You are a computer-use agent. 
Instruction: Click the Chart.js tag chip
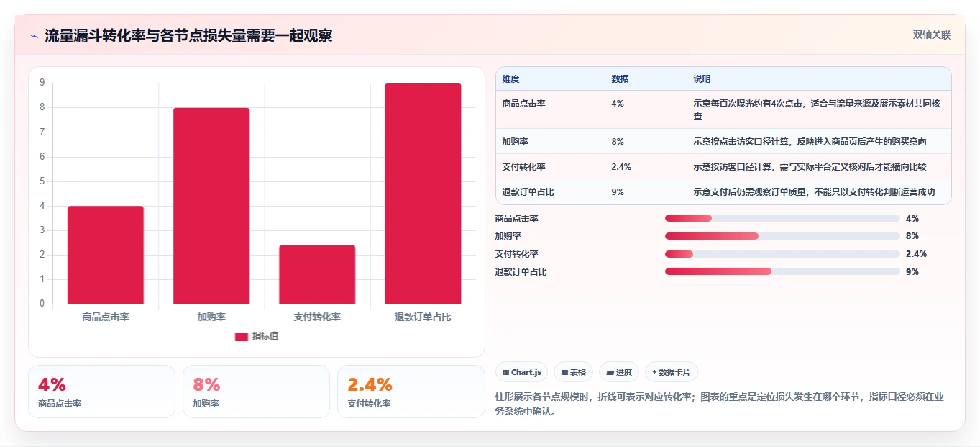[x=521, y=372]
